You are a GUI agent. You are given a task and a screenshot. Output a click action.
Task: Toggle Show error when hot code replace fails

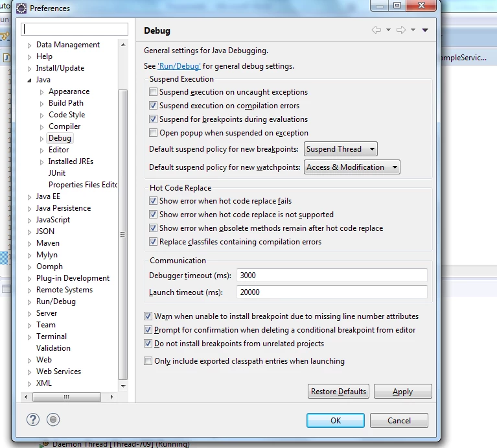click(153, 201)
